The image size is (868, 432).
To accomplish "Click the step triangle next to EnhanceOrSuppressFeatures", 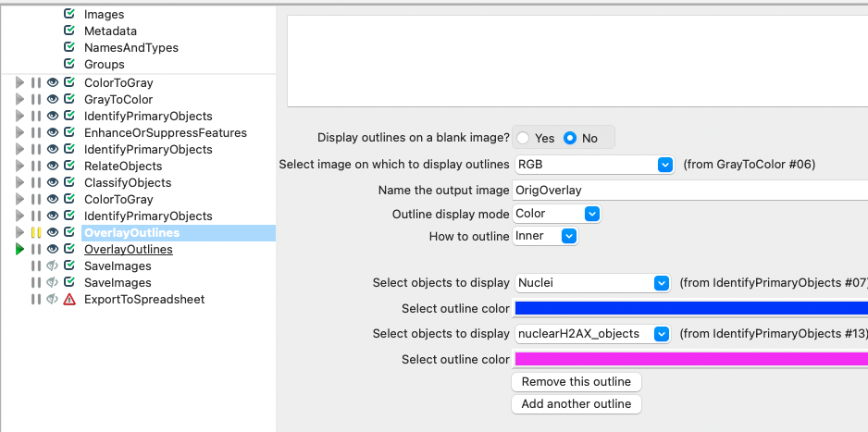I will (x=19, y=133).
